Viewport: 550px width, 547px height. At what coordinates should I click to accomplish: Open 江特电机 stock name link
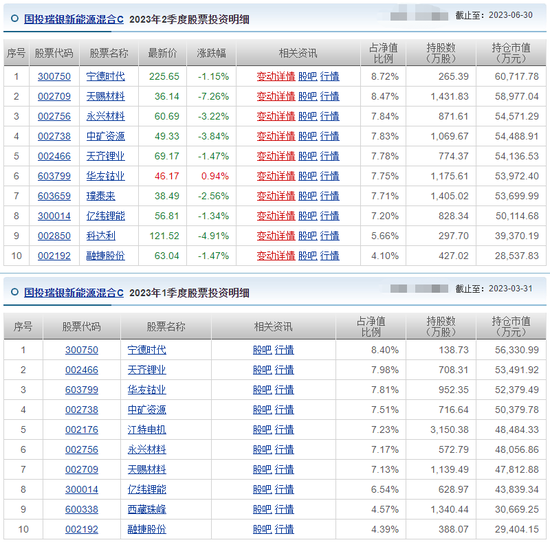(147, 429)
